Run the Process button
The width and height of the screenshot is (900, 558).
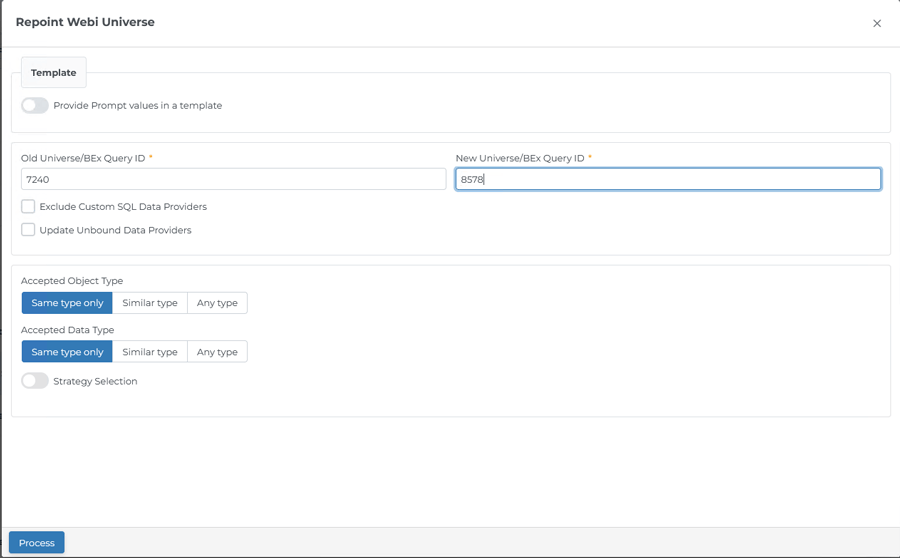pyautogui.click(x=37, y=542)
